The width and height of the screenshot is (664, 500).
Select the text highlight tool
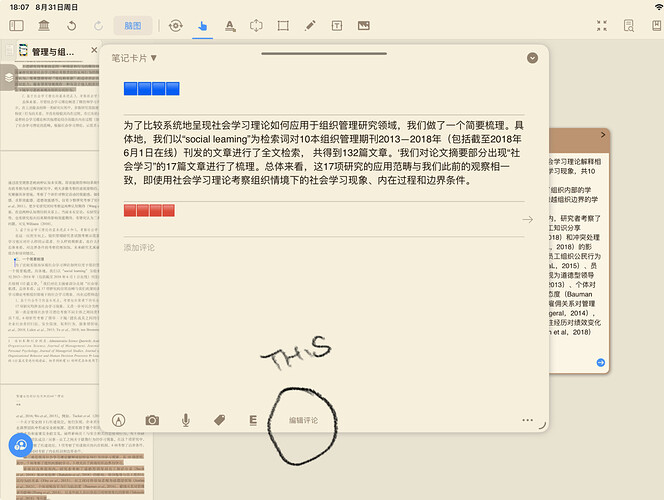(x=230, y=25)
